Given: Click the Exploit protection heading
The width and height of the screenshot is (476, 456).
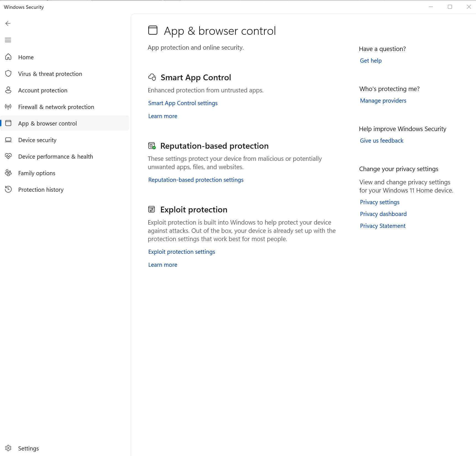Looking at the screenshot, I should click(194, 210).
